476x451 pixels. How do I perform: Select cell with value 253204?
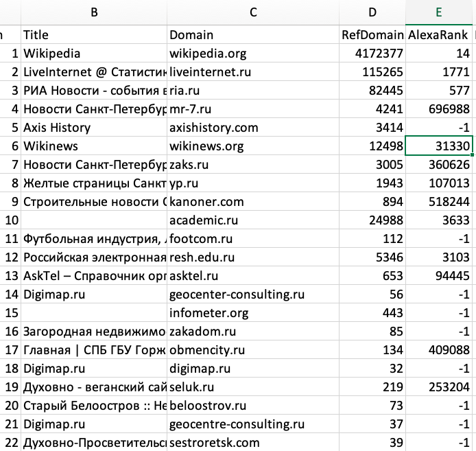coord(439,387)
